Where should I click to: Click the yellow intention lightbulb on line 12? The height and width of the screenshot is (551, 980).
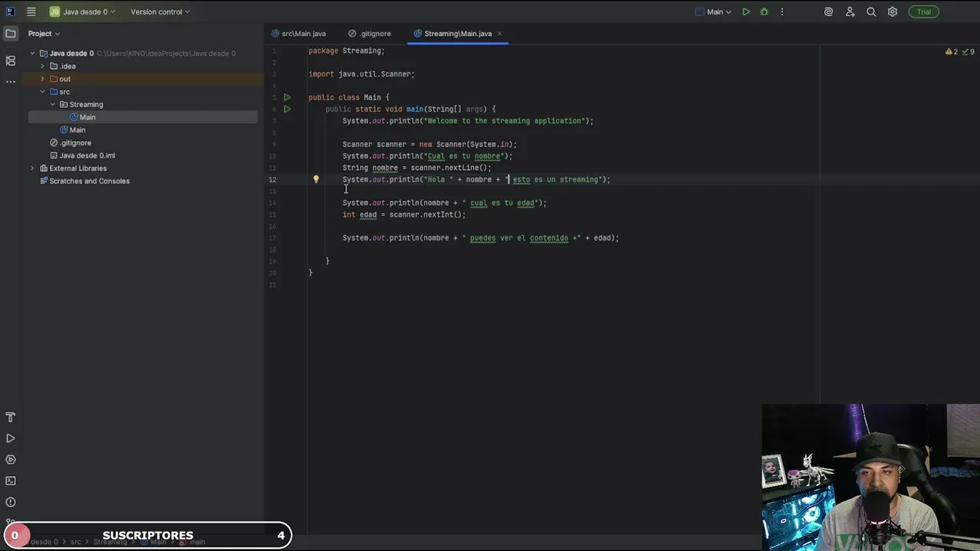click(315, 179)
